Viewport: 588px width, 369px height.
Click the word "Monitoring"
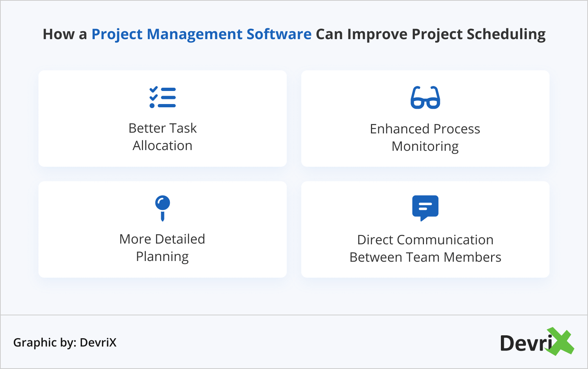coord(425,146)
